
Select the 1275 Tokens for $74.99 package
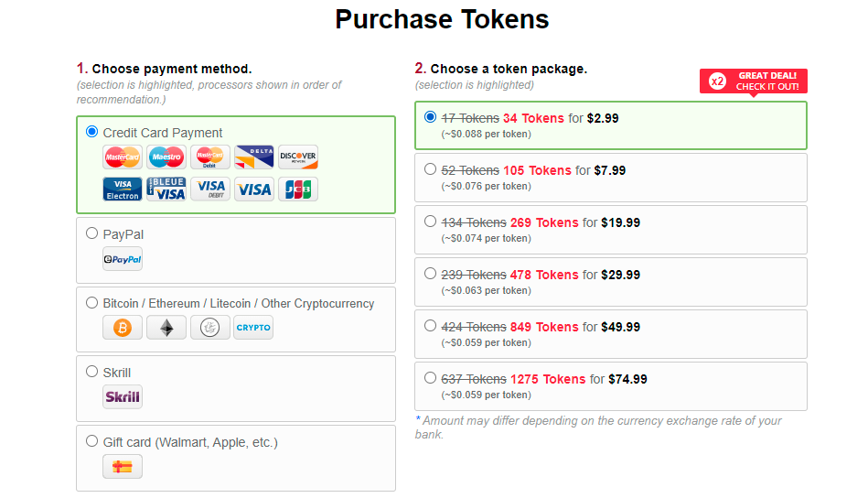431,378
